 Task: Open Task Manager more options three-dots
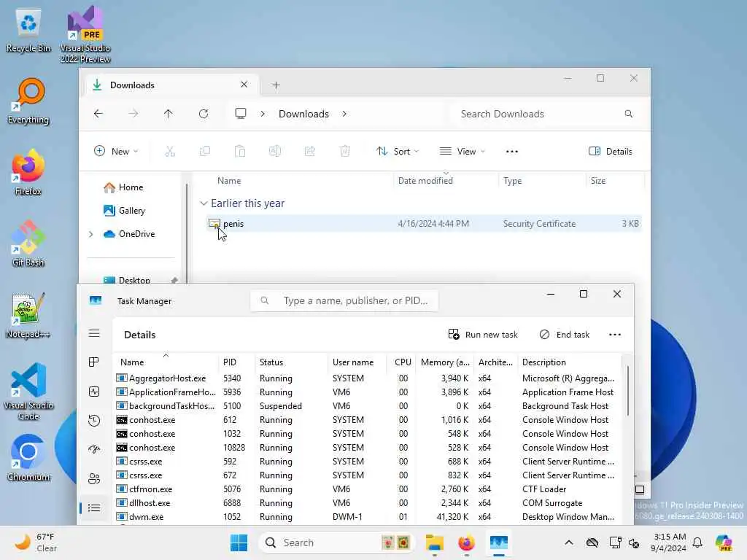pos(614,335)
